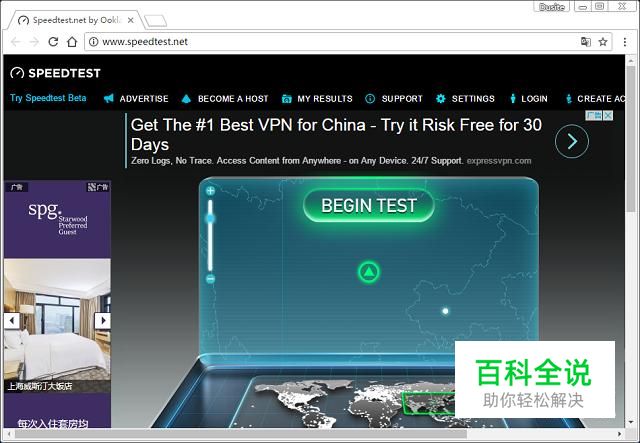640x443 pixels.
Task: Click the scrollbar up arrow
Action: [x=632, y=60]
